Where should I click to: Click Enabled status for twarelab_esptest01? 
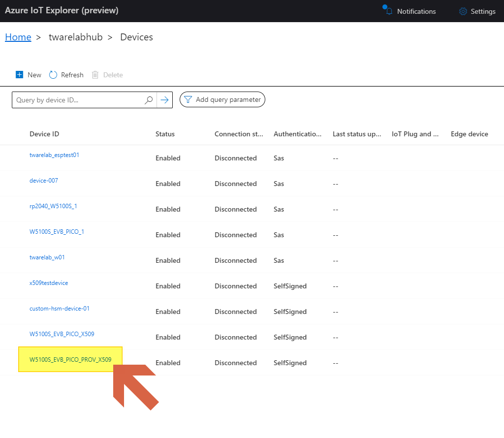point(168,158)
